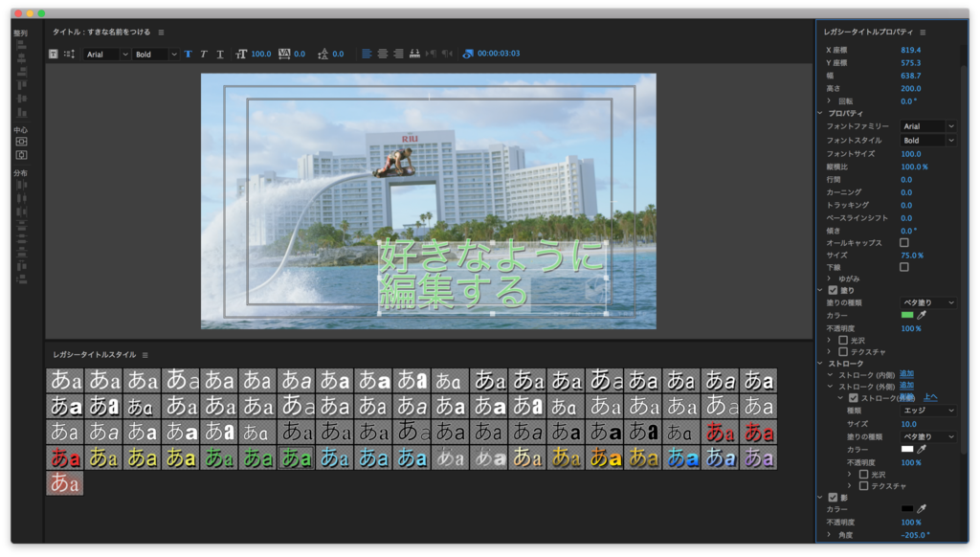Image resolution: width=980 pixels, height=557 pixels.
Task: Click horizontal center icon under 中心
Action: coord(21,155)
